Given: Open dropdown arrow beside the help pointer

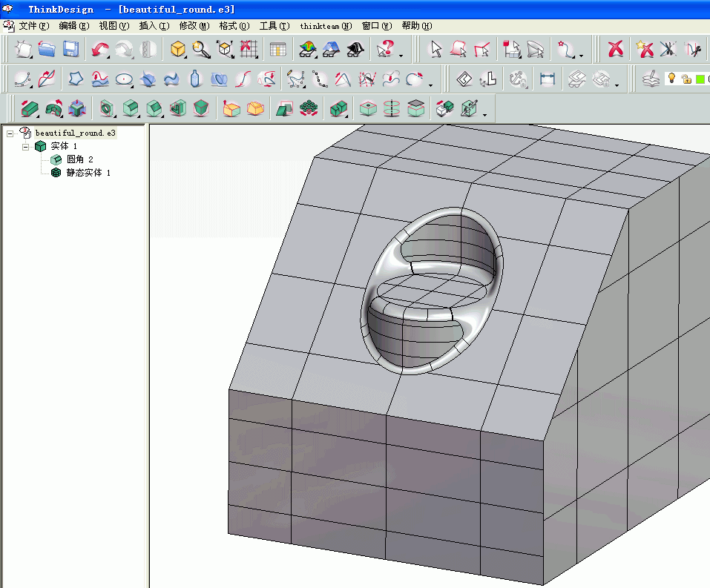Looking at the screenshot, I should (x=401, y=56).
